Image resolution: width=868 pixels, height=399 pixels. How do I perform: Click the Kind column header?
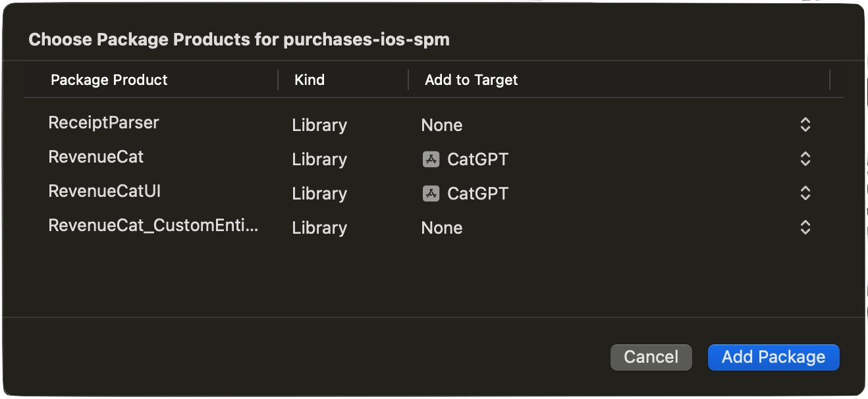(x=309, y=80)
